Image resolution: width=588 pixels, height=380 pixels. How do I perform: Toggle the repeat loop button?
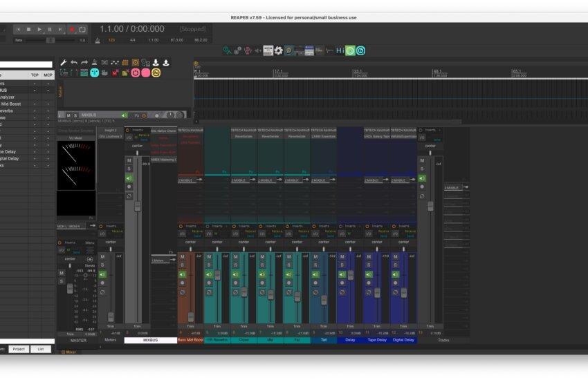82,30
